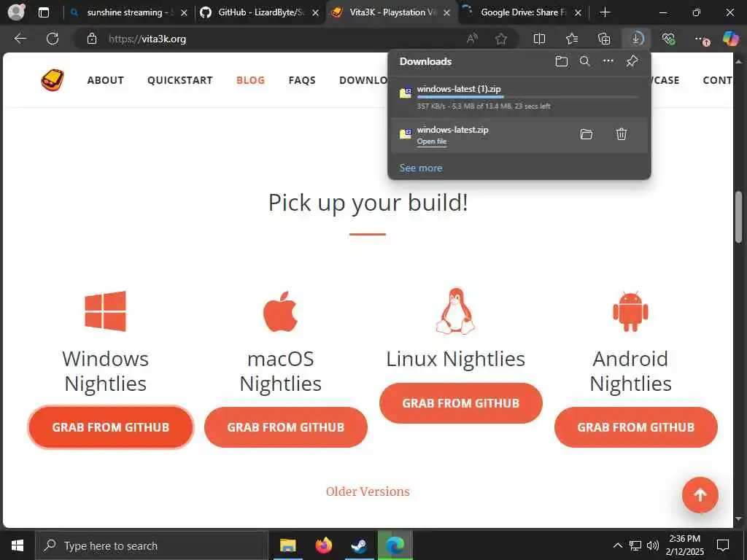
Task: Open the volume control icon
Action: pyautogui.click(x=653, y=545)
